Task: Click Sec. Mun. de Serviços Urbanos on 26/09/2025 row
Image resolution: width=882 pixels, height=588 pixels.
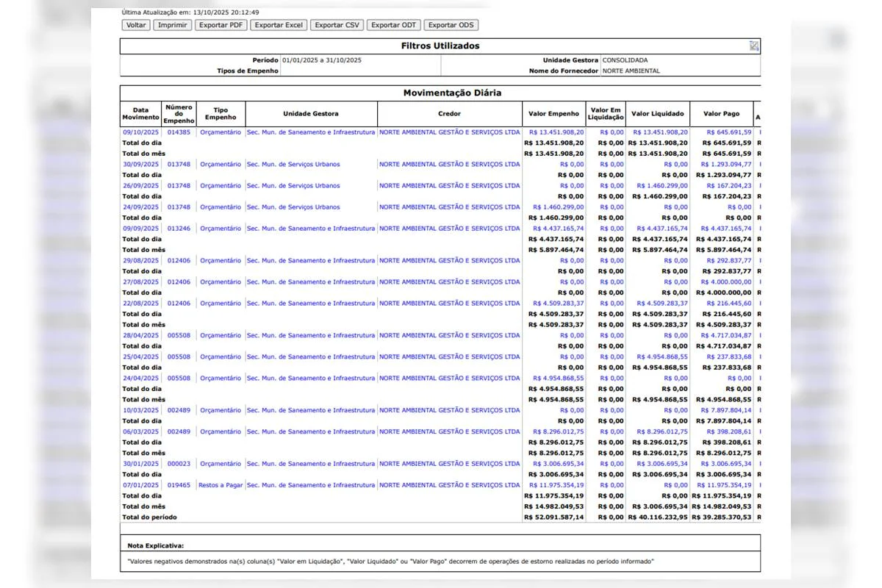Action: point(293,186)
